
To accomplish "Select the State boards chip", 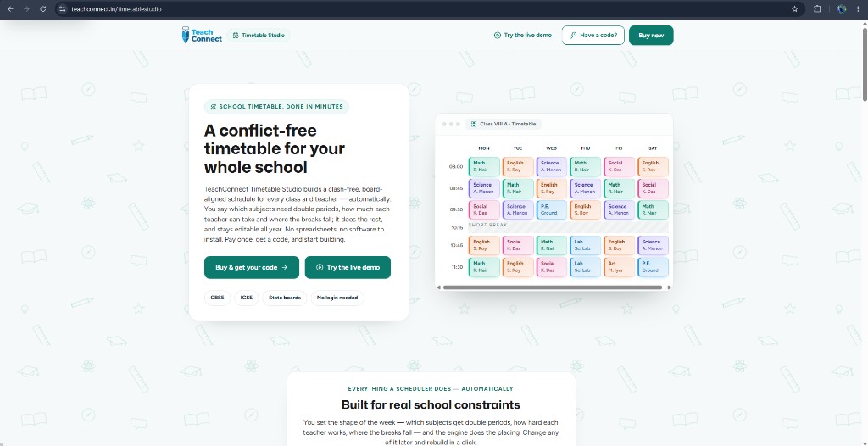I will [285, 298].
